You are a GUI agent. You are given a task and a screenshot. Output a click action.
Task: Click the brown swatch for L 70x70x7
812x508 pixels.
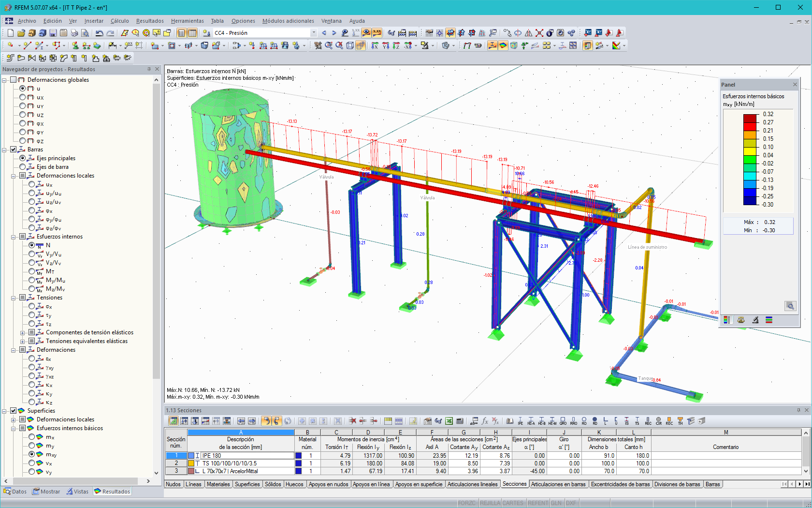191,471
